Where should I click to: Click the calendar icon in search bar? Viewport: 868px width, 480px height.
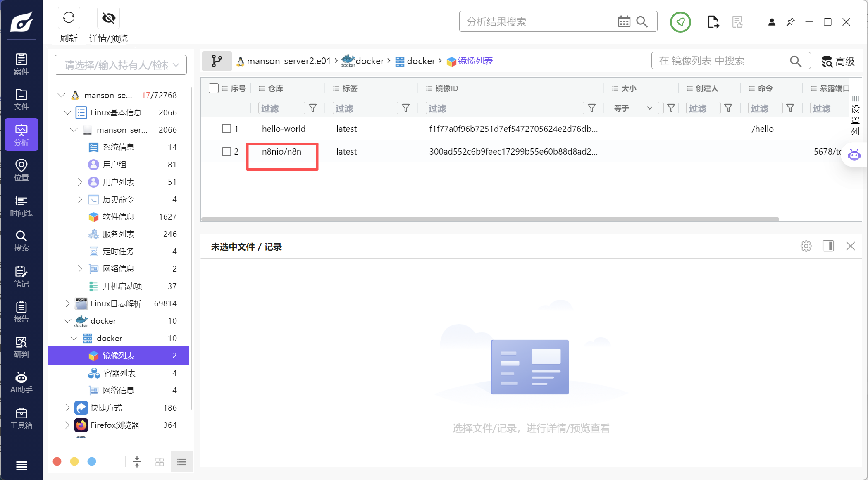(x=624, y=21)
